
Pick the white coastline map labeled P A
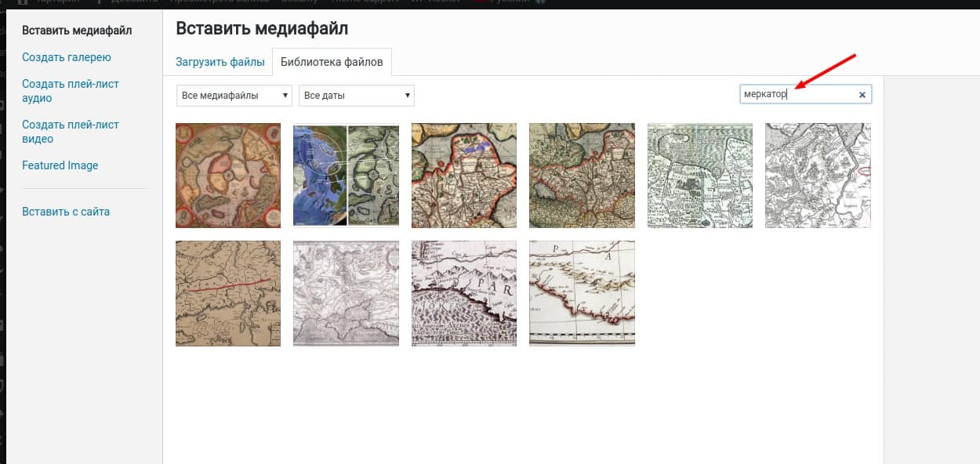(x=582, y=293)
